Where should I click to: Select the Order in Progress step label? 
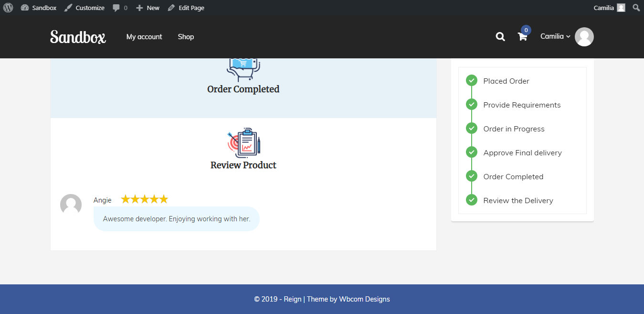pos(514,129)
